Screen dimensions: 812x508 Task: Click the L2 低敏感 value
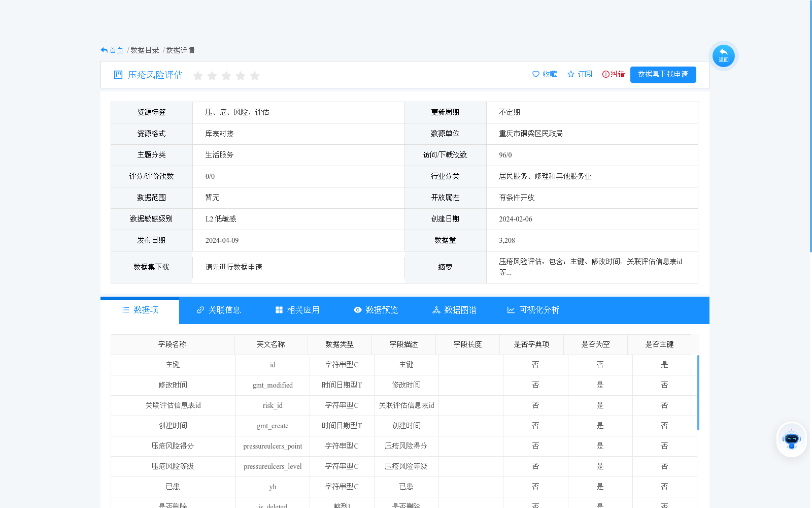(x=221, y=219)
